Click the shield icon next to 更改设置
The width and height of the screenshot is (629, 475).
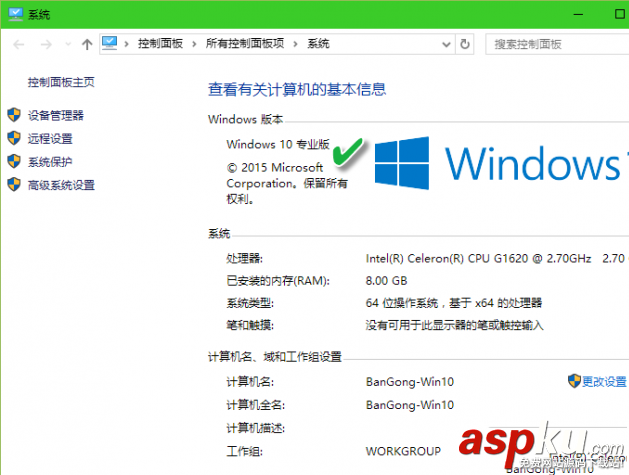tap(574, 381)
